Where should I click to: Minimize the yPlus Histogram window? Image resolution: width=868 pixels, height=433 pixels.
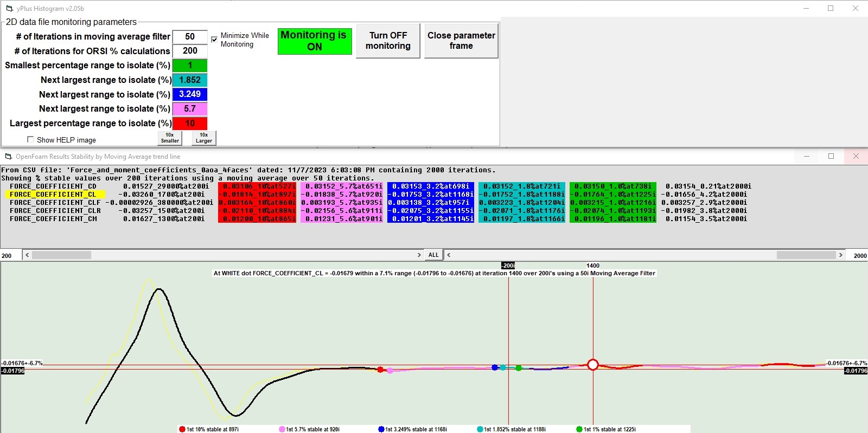tap(806, 9)
